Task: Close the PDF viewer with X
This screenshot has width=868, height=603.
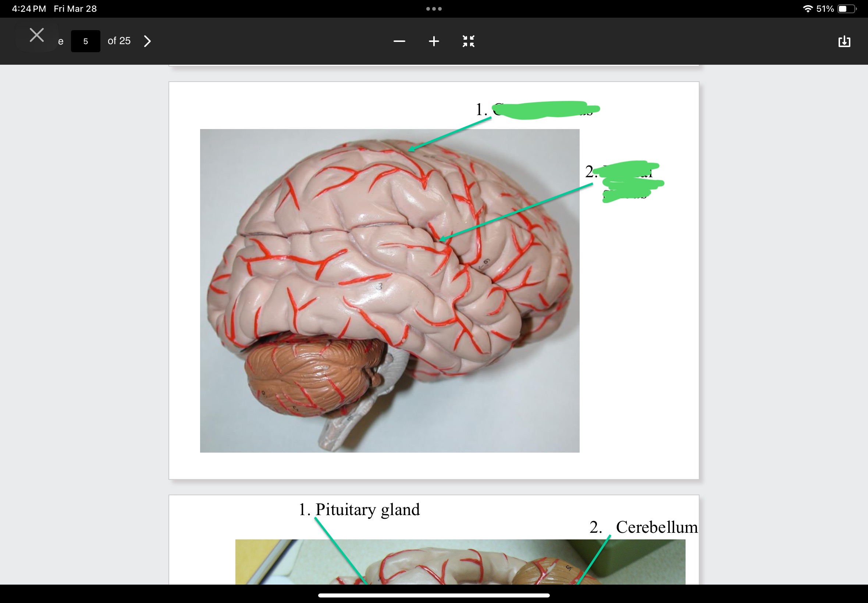Action: (x=37, y=35)
